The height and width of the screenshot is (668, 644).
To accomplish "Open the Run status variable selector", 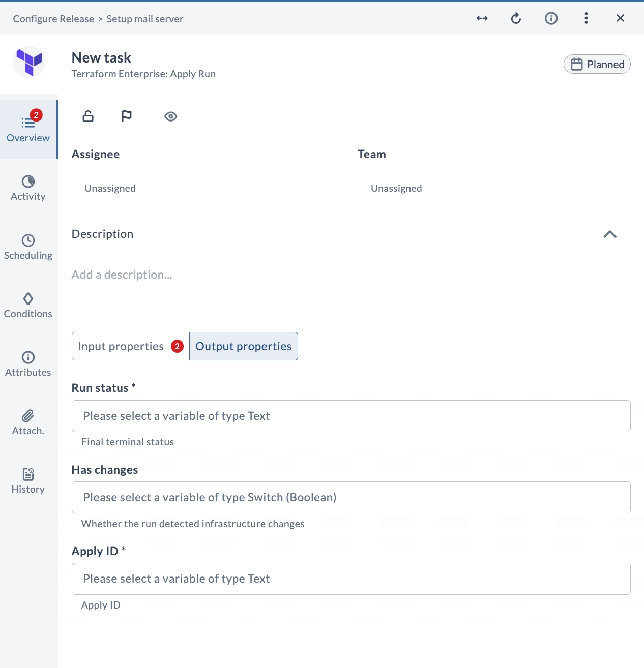I will (x=351, y=416).
